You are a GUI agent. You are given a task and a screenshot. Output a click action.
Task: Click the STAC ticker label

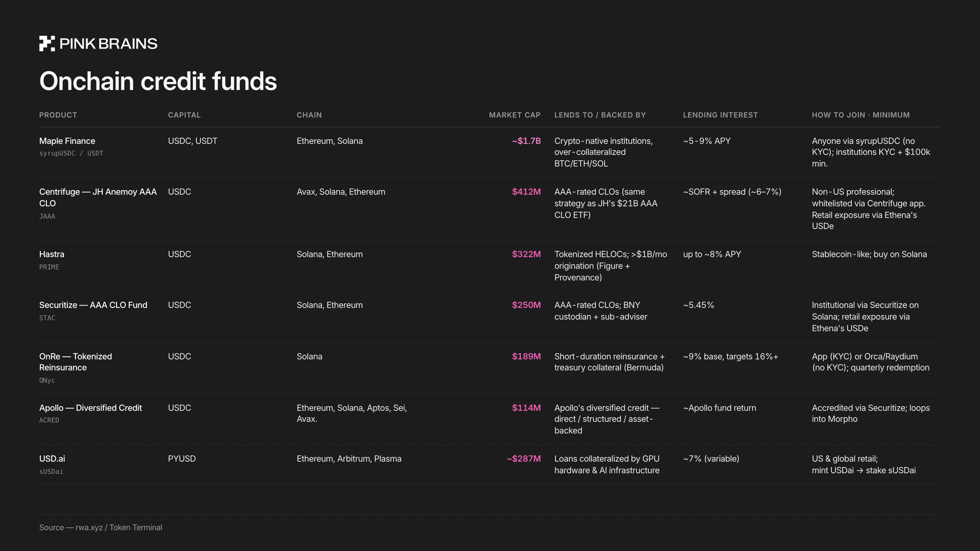[47, 318]
